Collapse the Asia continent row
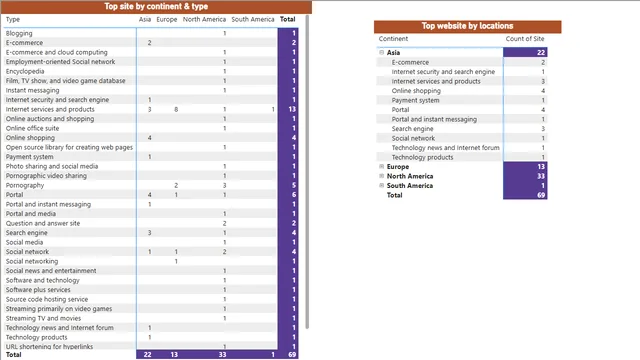 (x=382, y=52)
